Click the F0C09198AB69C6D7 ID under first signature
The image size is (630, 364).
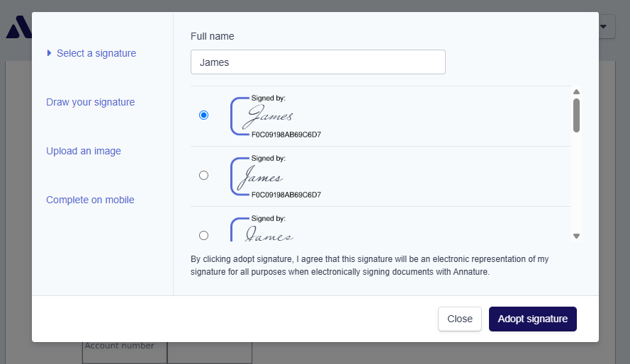286,135
